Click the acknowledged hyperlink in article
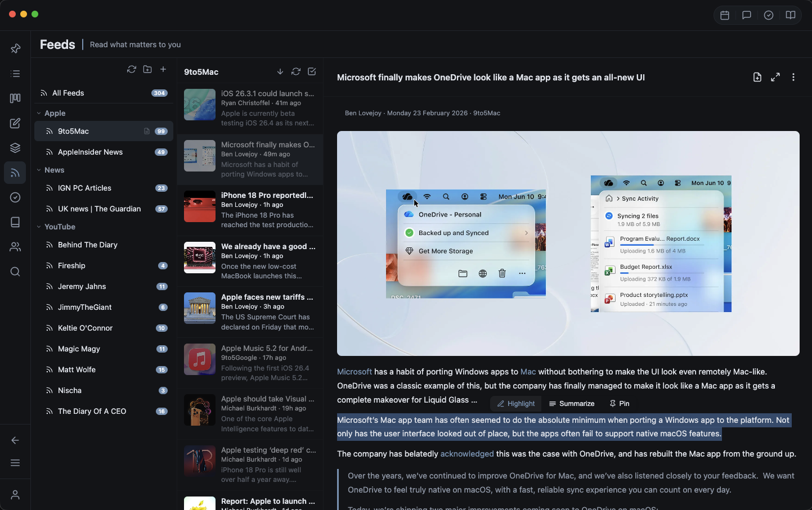Screen dimensions: 812x510 pyautogui.click(x=467, y=454)
